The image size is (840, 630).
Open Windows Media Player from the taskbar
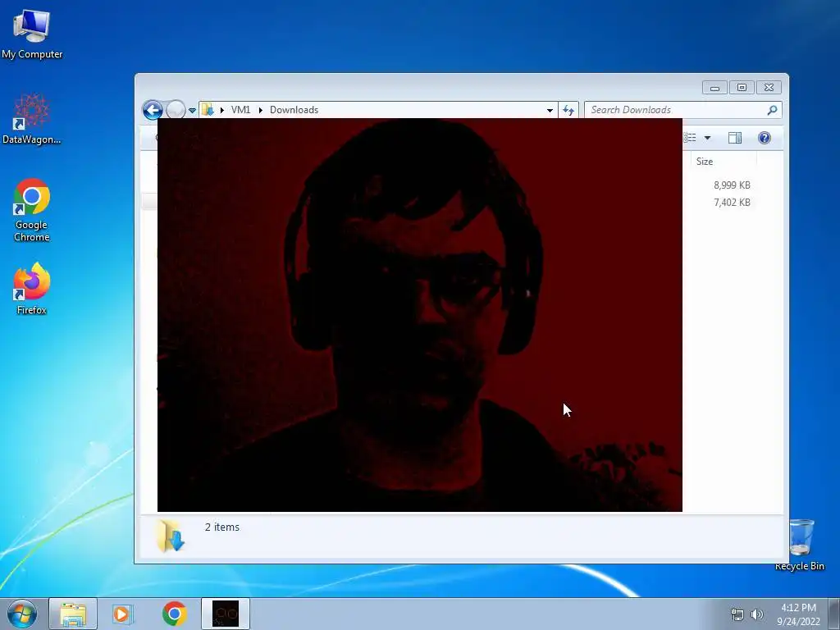tap(121, 614)
